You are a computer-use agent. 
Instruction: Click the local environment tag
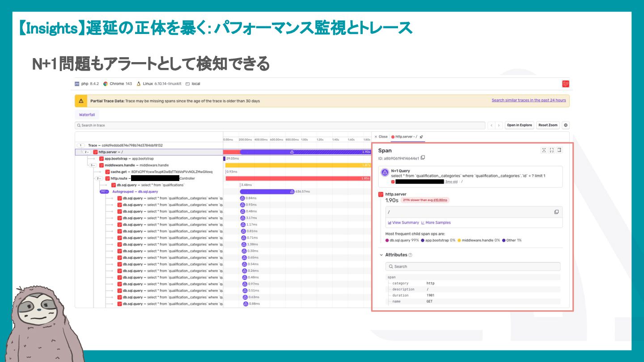tap(193, 84)
